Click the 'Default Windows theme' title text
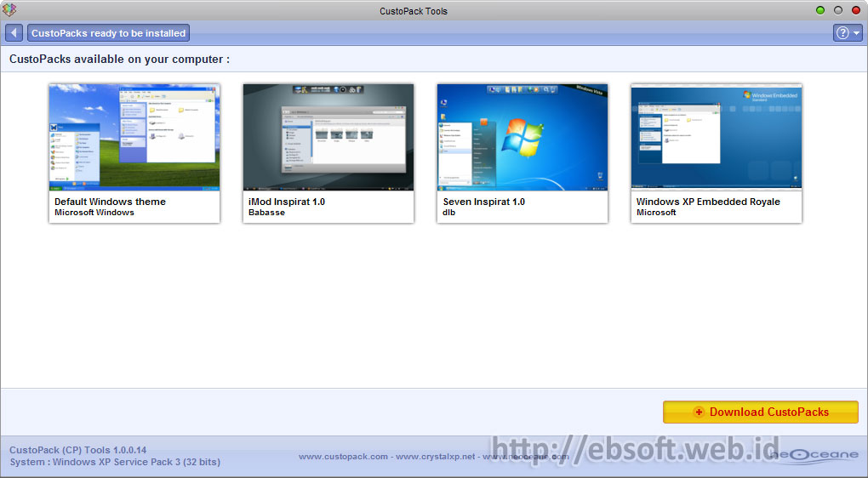The image size is (868, 478). pyautogui.click(x=110, y=202)
